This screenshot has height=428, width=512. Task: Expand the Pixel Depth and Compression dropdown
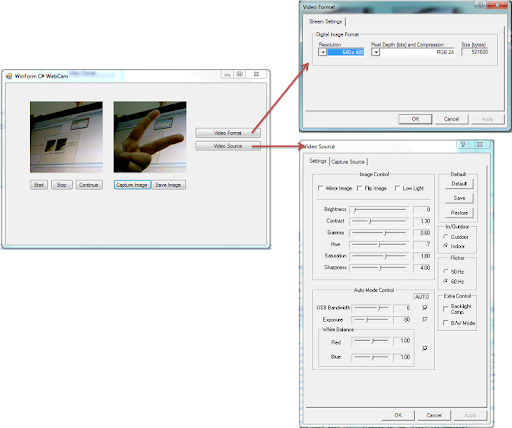[376, 52]
